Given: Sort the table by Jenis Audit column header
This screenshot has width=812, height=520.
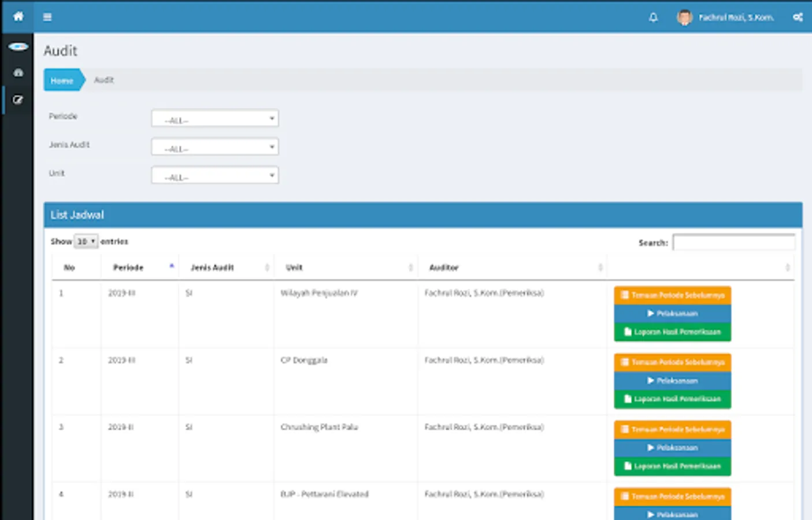Looking at the screenshot, I should click(x=226, y=268).
